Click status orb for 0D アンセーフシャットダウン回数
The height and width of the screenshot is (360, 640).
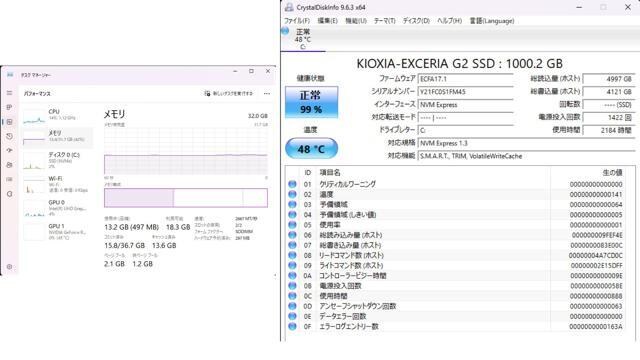pos(292,306)
